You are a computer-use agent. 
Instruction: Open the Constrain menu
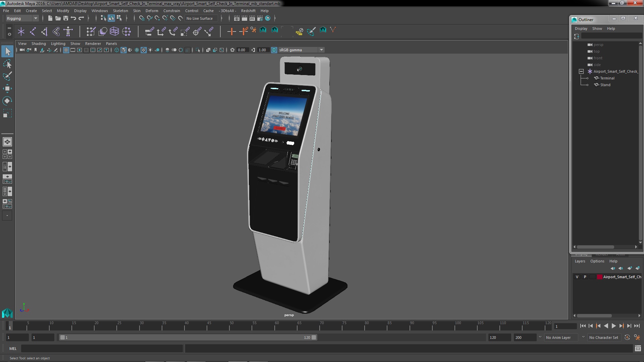[171, 11]
